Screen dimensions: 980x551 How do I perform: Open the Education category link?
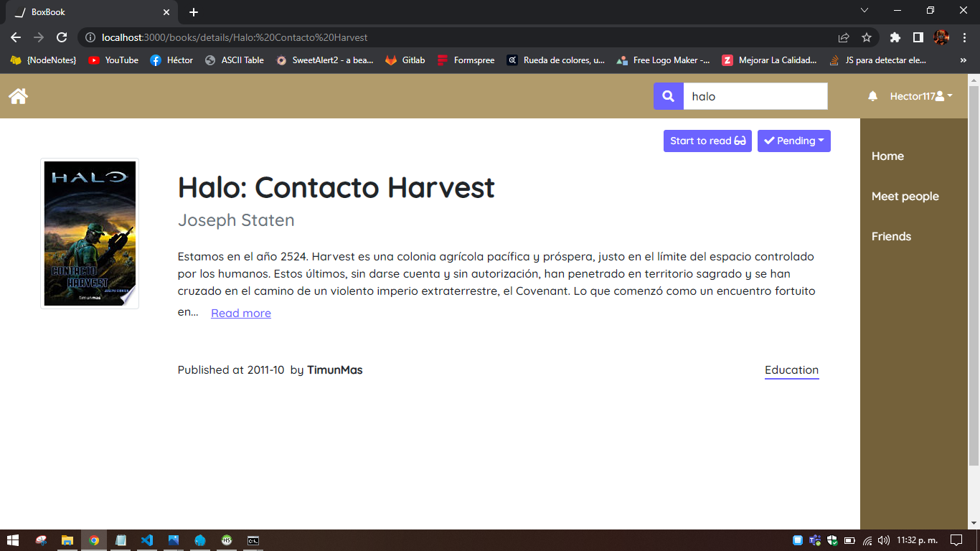(791, 370)
